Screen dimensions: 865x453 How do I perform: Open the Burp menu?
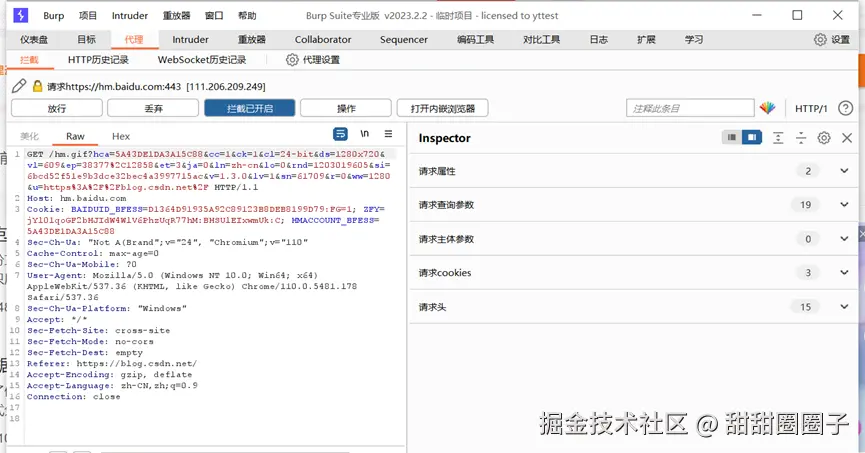[54, 15]
